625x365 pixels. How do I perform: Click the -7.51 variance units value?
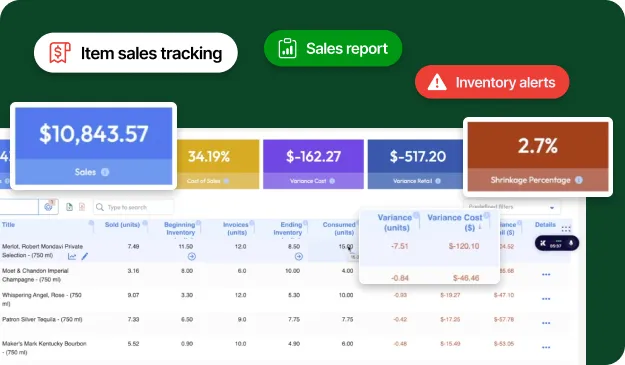[x=400, y=246]
